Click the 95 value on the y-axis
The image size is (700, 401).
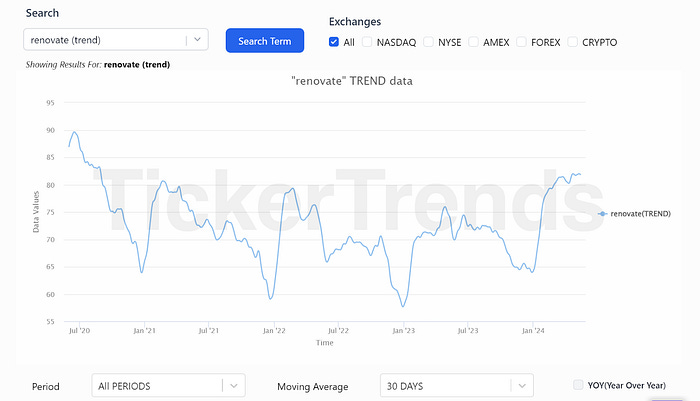[x=50, y=103]
